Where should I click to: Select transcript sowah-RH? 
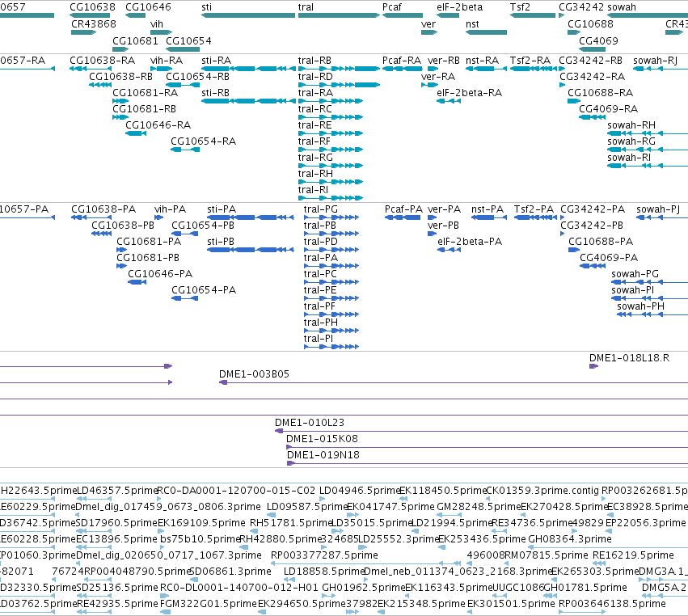point(648,133)
